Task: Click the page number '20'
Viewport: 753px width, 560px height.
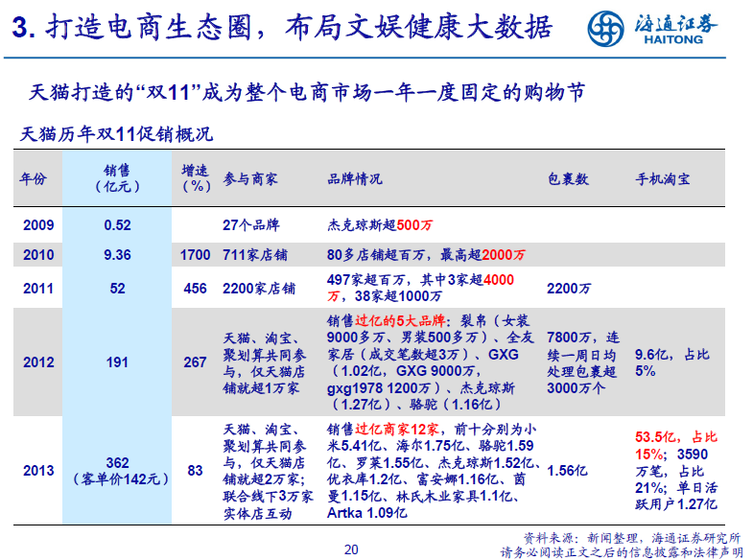Action: (x=351, y=549)
